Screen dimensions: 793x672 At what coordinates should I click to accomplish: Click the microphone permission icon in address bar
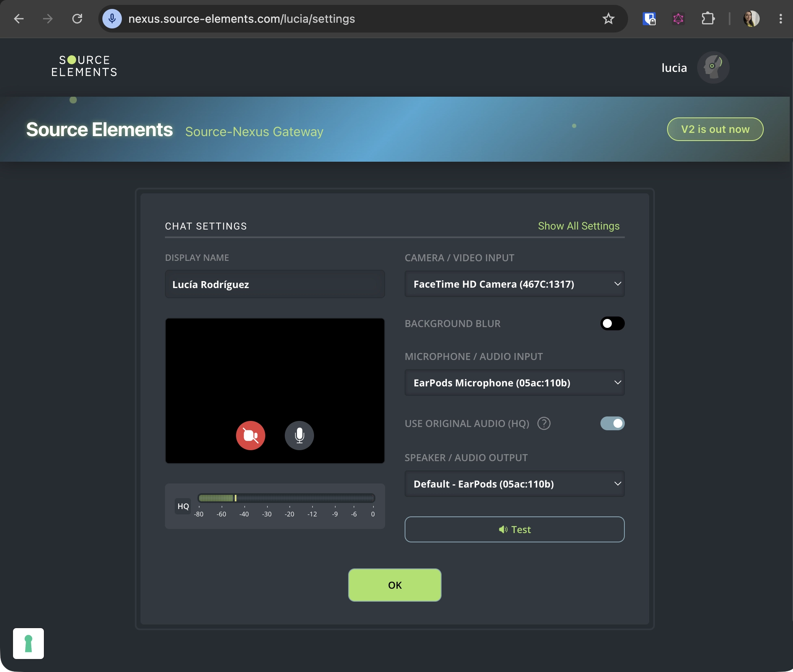pos(112,19)
